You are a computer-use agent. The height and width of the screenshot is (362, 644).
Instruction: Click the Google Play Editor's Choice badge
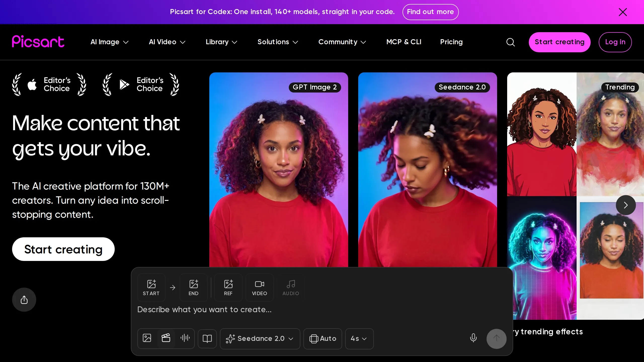141,84
